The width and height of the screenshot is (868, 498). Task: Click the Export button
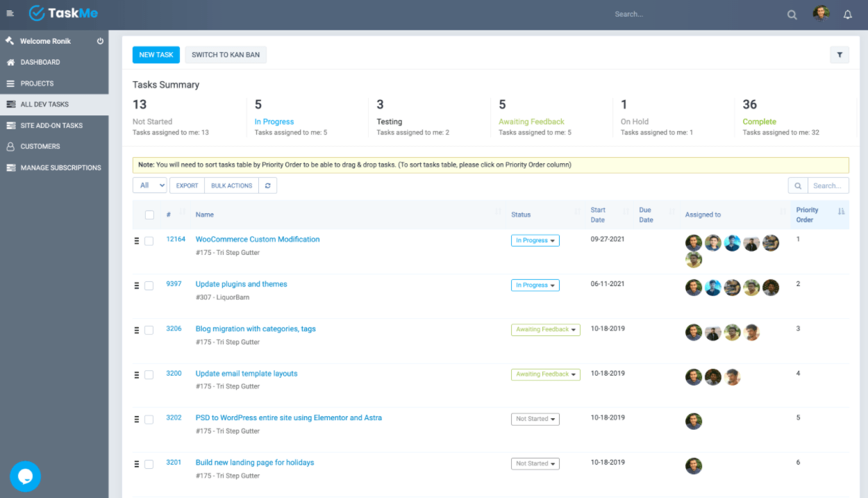point(187,185)
